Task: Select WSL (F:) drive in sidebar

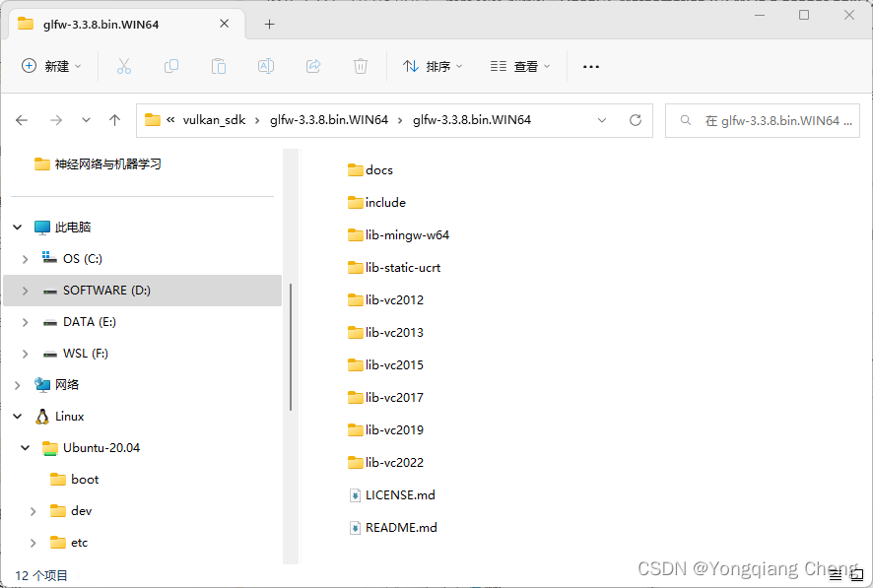Action: tap(75, 354)
